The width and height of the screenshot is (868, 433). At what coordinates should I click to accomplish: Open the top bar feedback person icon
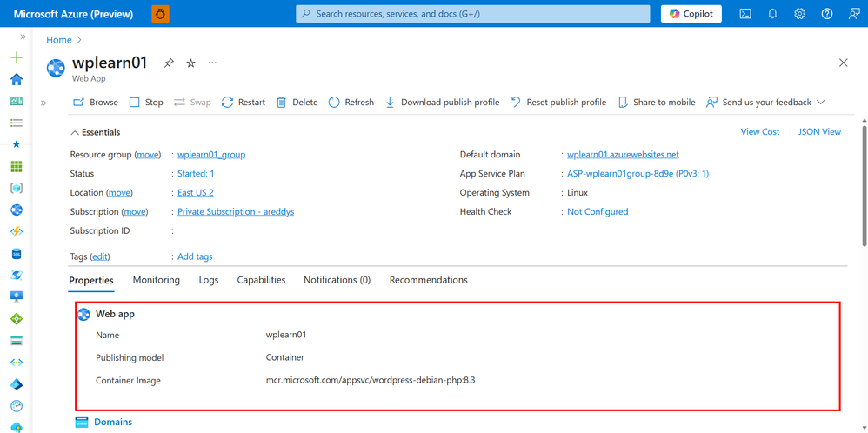tap(854, 14)
